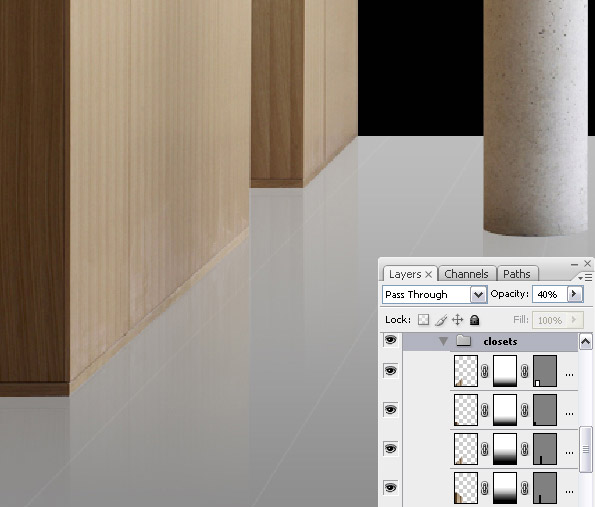Click the lock position move icon
Screen dimensions: 595x507
click(458, 320)
